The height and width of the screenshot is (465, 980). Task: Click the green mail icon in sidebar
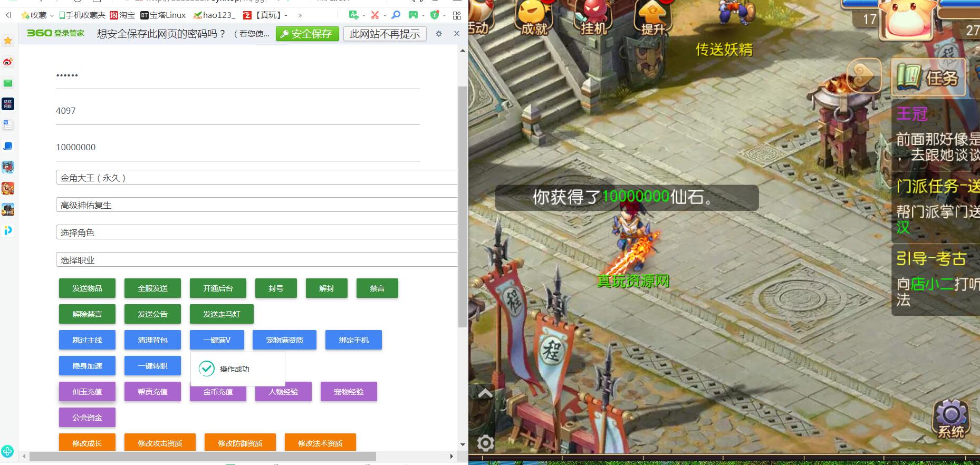[x=8, y=83]
